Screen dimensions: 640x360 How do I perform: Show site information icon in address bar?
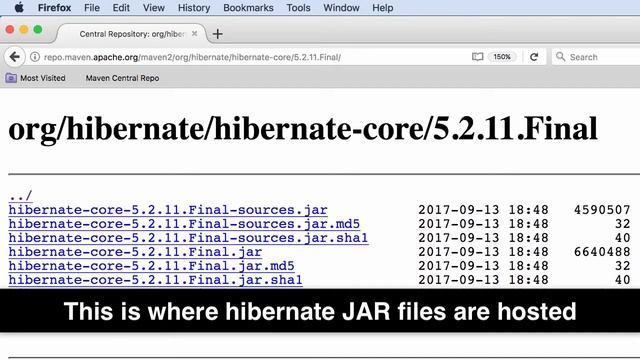pos(35,57)
